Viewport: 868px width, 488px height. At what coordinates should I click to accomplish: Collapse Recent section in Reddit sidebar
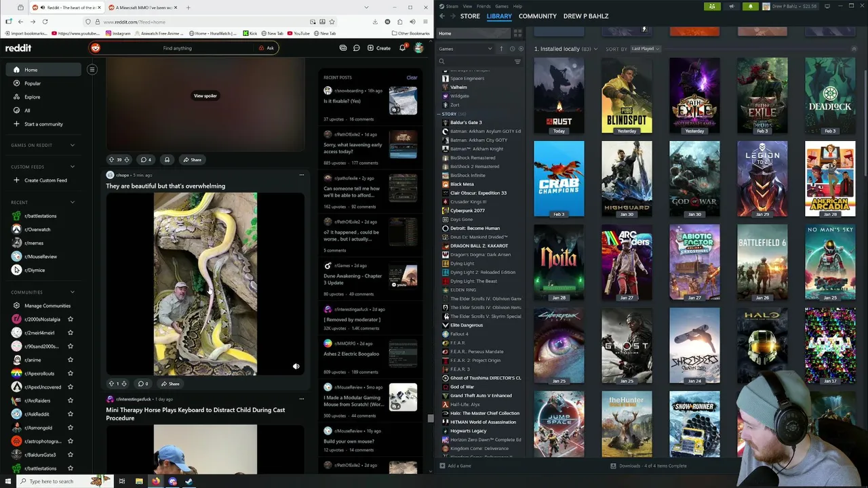[73, 202]
